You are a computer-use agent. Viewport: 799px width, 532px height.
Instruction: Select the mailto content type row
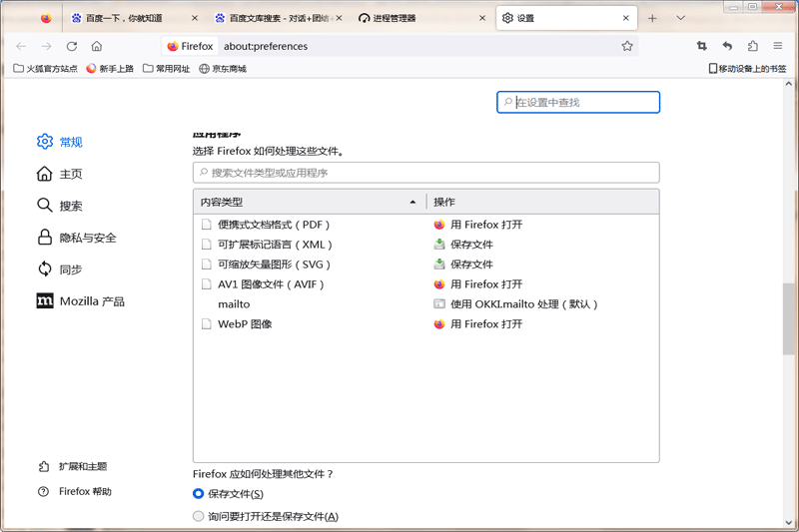426,303
